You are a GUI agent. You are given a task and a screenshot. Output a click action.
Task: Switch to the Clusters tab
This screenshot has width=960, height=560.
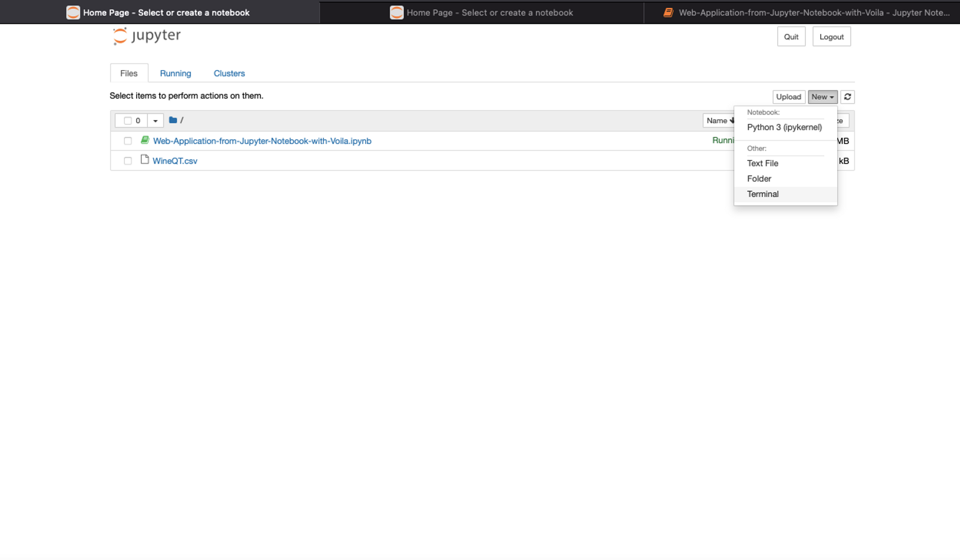click(x=229, y=73)
